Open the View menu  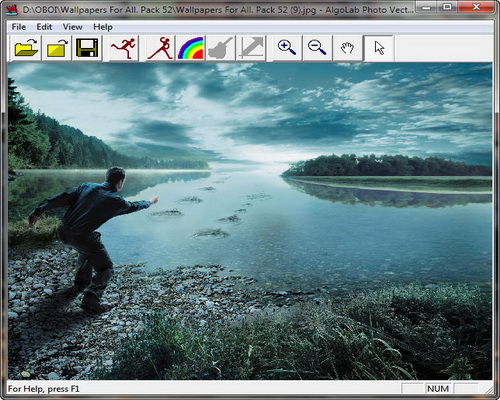[x=72, y=27]
